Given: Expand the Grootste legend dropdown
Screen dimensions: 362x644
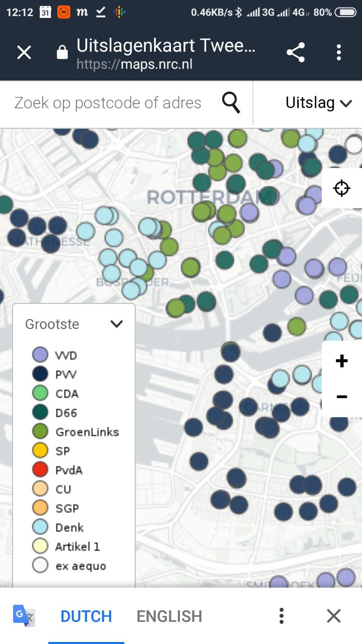Looking at the screenshot, I should click(116, 324).
